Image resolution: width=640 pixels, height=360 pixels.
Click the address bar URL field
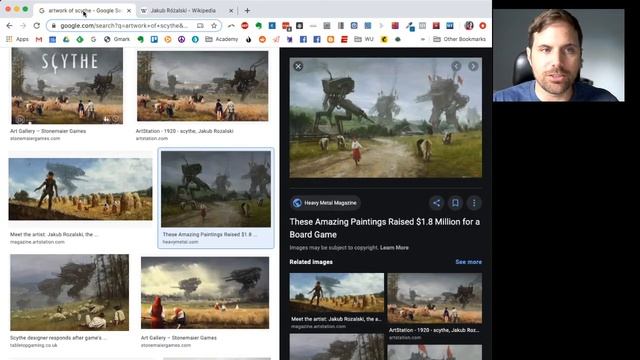[124, 26]
